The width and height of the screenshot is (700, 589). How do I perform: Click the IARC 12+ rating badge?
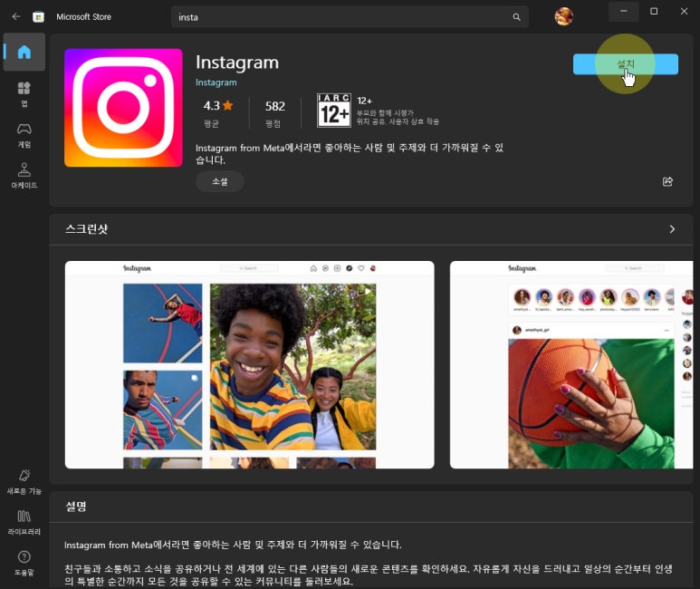pos(334,111)
